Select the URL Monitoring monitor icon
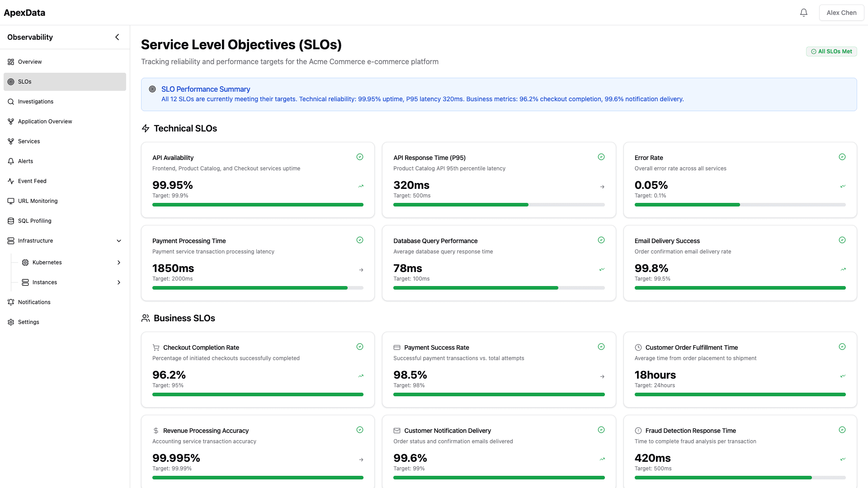The width and height of the screenshot is (868, 488). (x=11, y=201)
